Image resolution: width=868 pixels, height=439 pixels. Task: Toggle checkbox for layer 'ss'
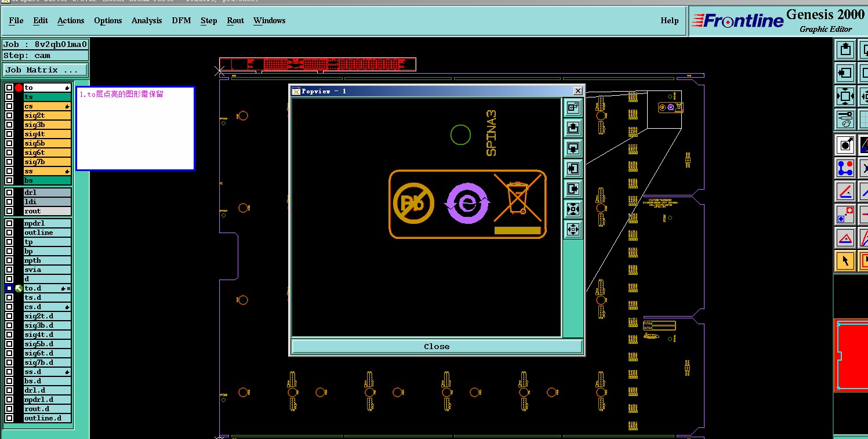(9, 171)
